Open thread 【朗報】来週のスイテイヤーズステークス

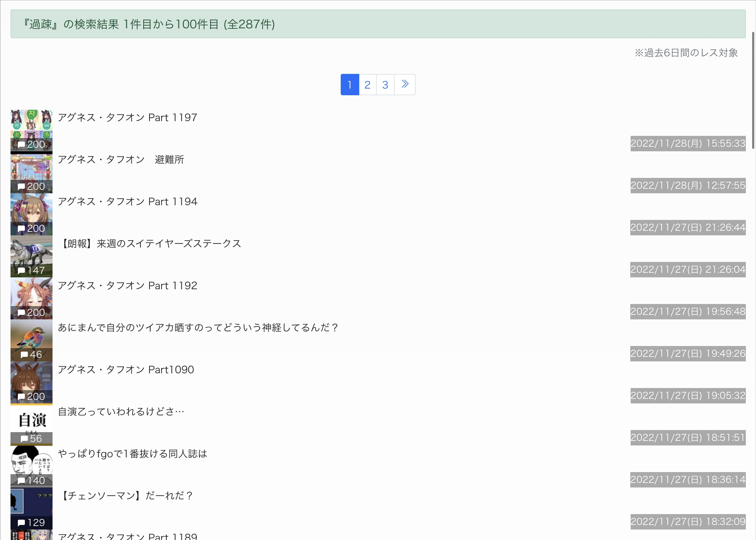click(150, 243)
